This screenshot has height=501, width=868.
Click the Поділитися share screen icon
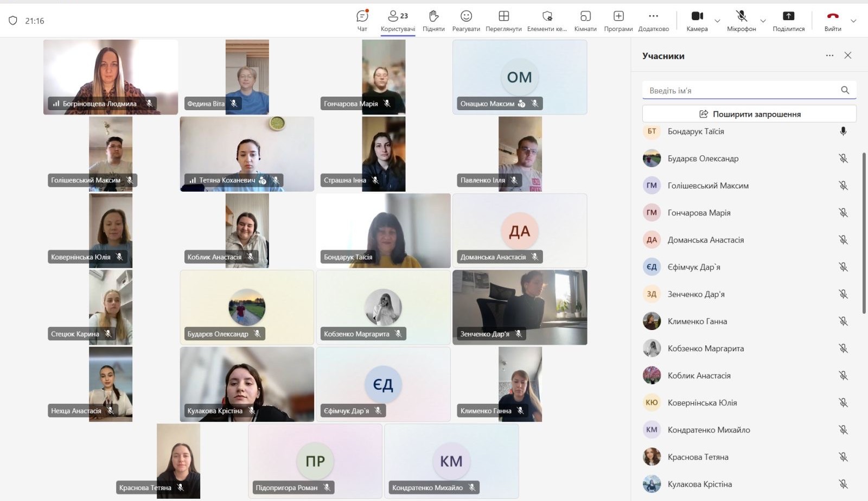[788, 21]
